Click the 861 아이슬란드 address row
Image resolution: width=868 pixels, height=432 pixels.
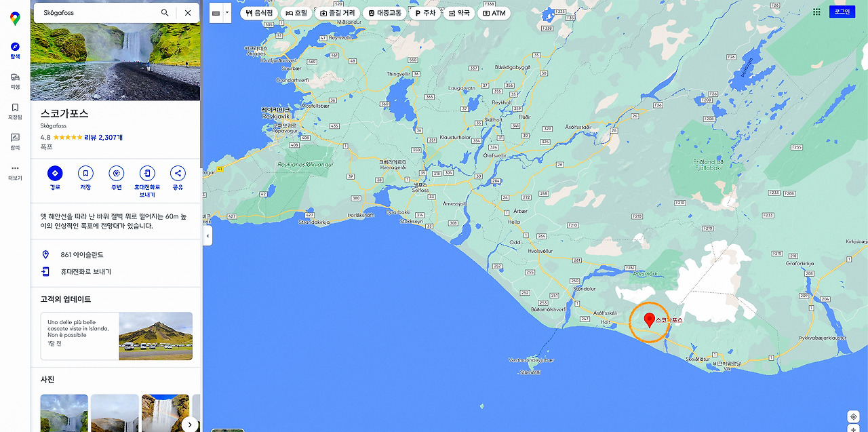pyautogui.click(x=116, y=254)
